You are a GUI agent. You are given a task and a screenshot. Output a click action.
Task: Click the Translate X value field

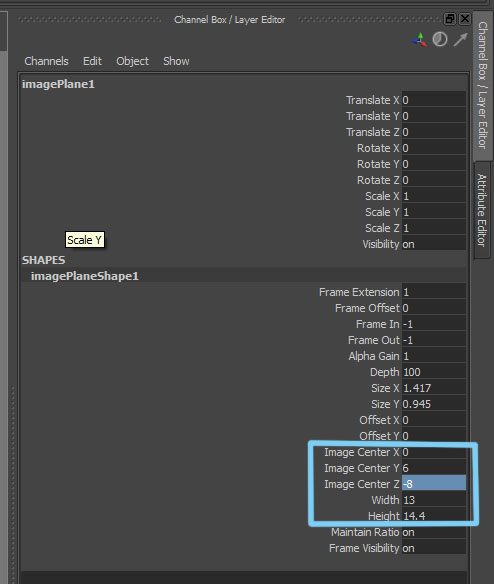pyautogui.click(x=434, y=100)
